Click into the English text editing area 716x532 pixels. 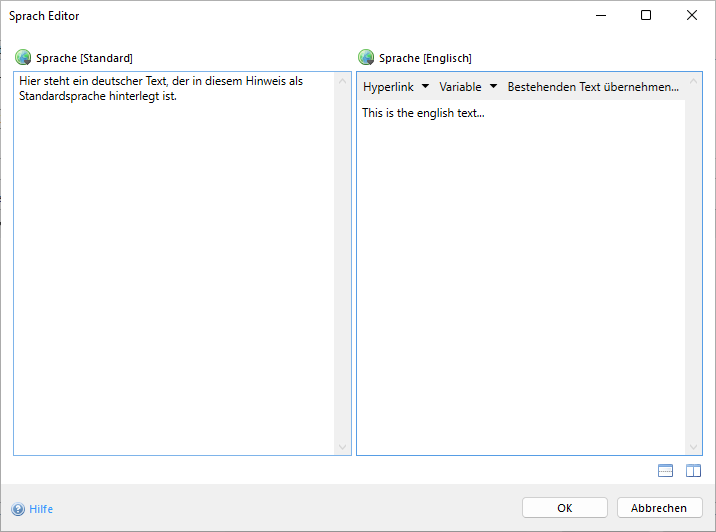pos(520,280)
